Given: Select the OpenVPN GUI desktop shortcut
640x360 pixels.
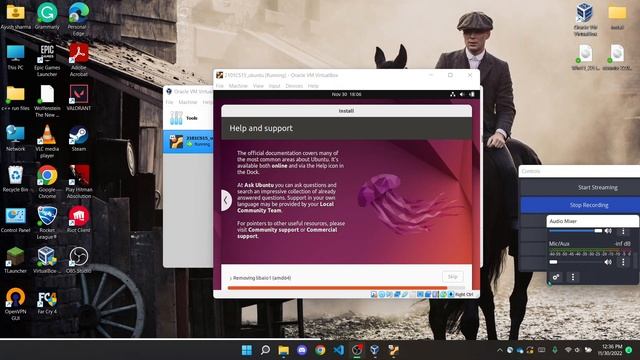Looking at the screenshot, I should (16, 304).
